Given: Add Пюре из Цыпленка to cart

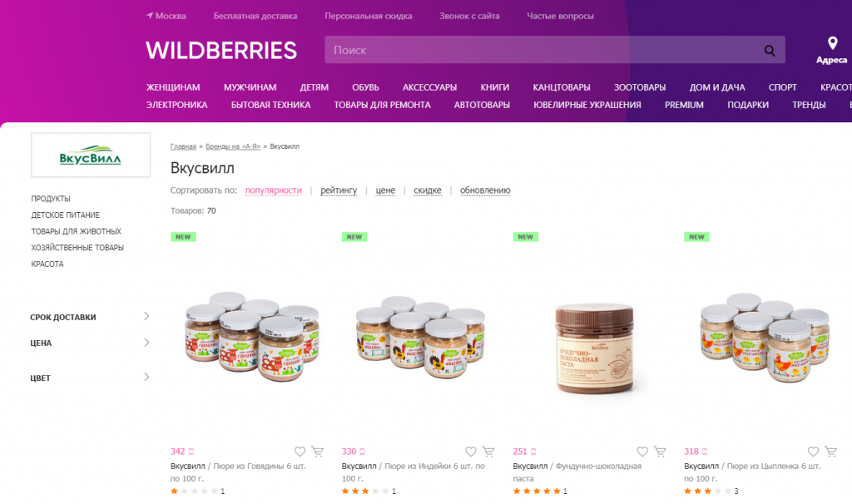Looking at the screenshot, I should pyautogui.click(x=831, y=452).
